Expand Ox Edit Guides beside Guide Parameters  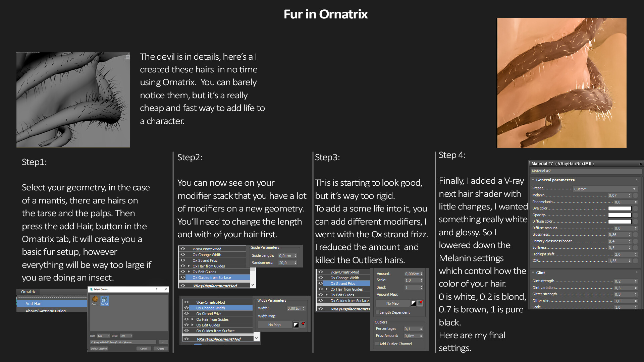pos(189,272)
